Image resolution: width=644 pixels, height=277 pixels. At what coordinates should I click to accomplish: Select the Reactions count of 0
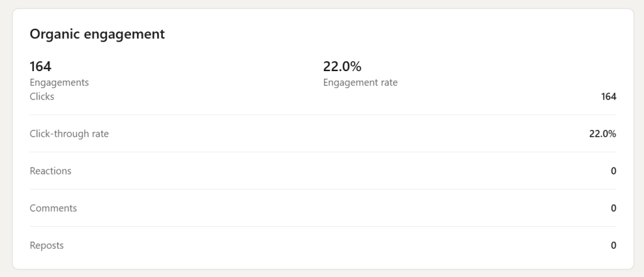tap(614, 171)
